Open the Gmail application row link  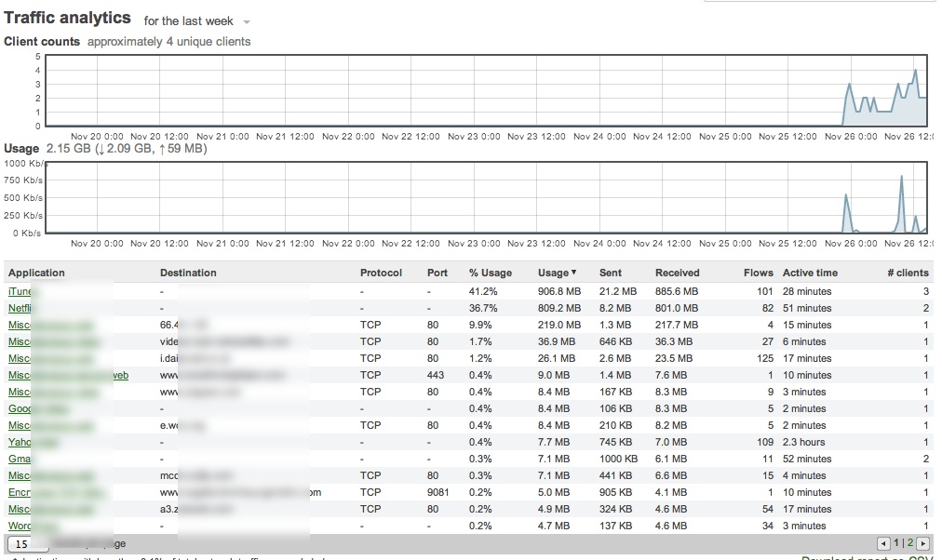[19, 459]
